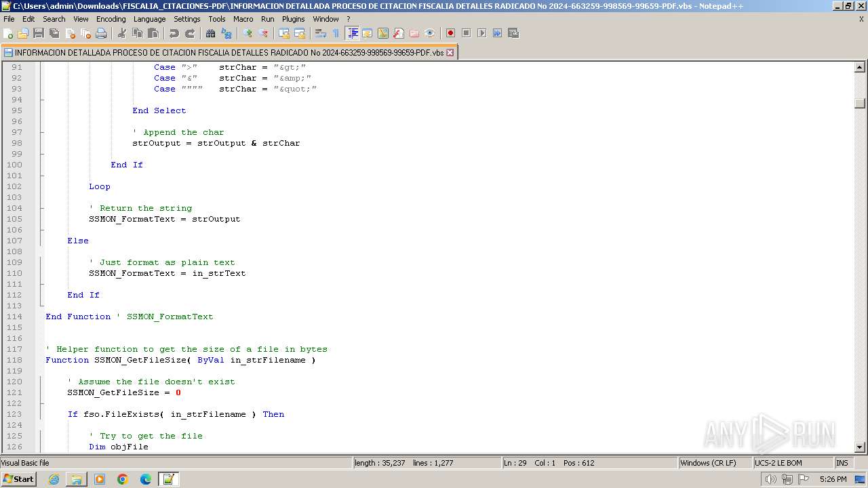Viewport: 868px width, 488px height.
Task: Zoom in using the toolbar magnifier
Action: pos(248,33)
